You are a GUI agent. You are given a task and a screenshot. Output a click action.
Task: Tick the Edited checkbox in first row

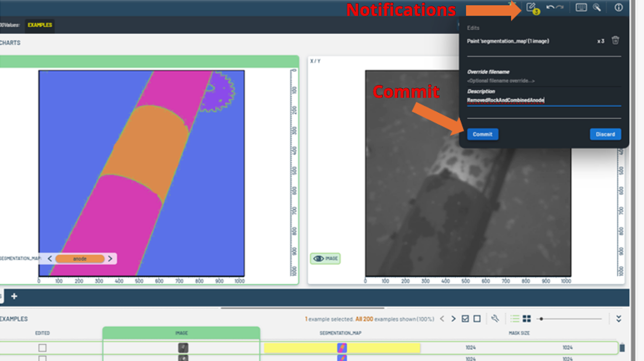click(42, 348)
